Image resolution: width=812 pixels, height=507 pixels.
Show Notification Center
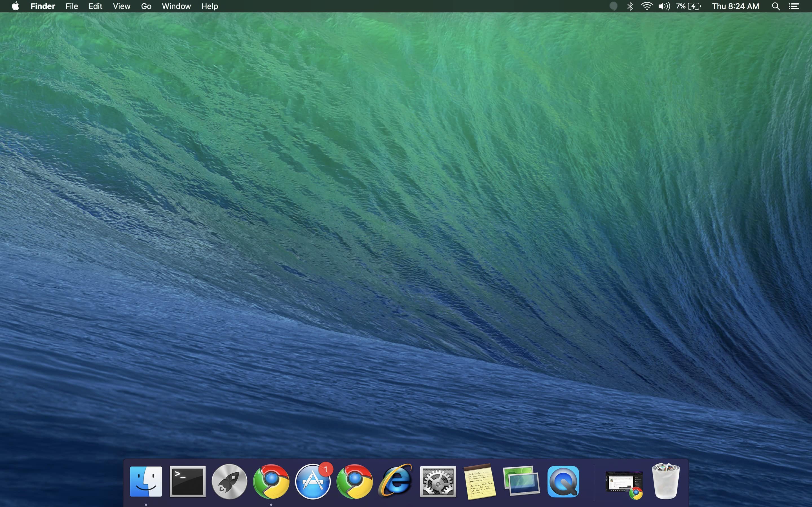click(x=794, y=6)
